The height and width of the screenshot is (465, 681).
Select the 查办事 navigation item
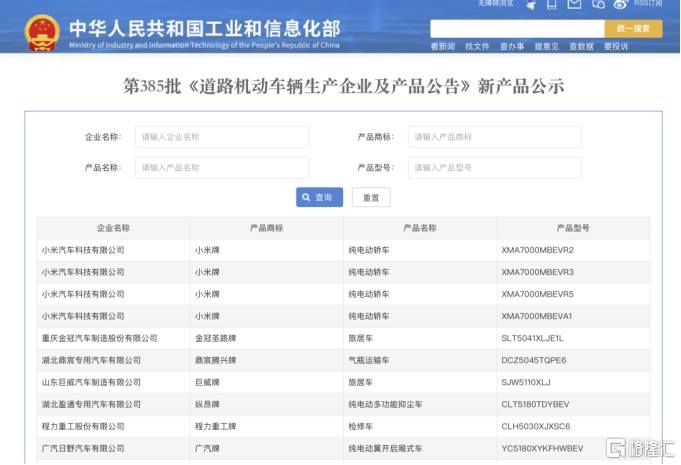pos(512,47)
